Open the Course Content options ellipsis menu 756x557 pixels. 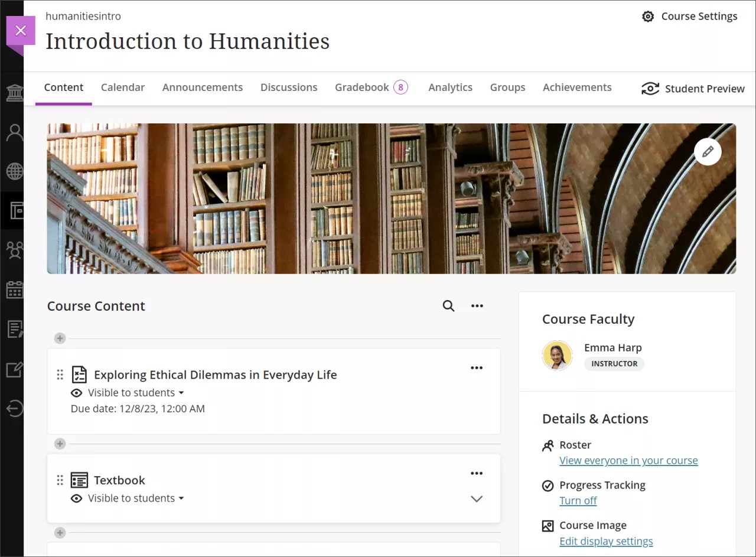click(477, 305)
